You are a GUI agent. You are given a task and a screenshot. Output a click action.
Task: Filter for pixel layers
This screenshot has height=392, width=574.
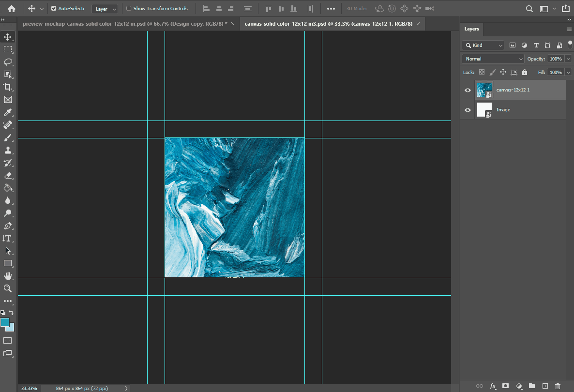[513, 45]
